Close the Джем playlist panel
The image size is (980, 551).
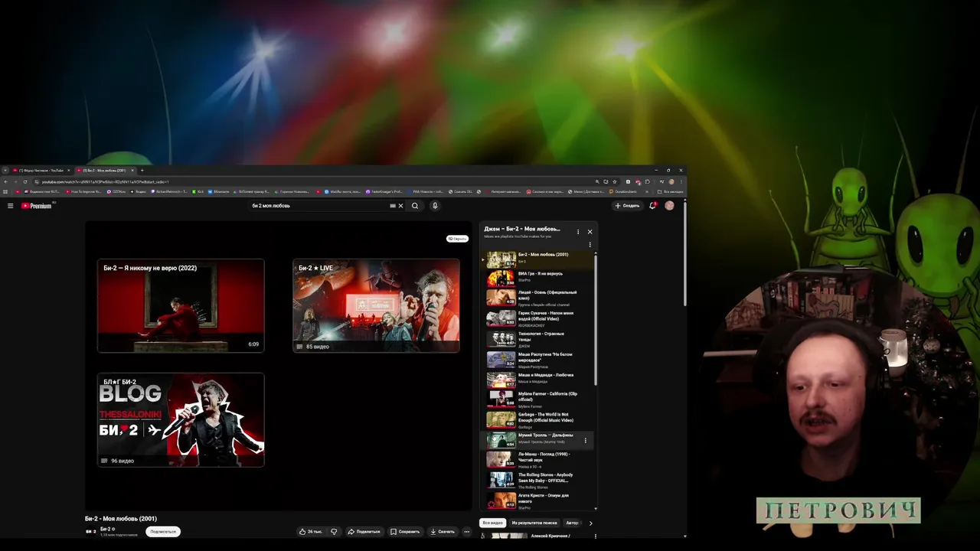[x=590, y=231]
